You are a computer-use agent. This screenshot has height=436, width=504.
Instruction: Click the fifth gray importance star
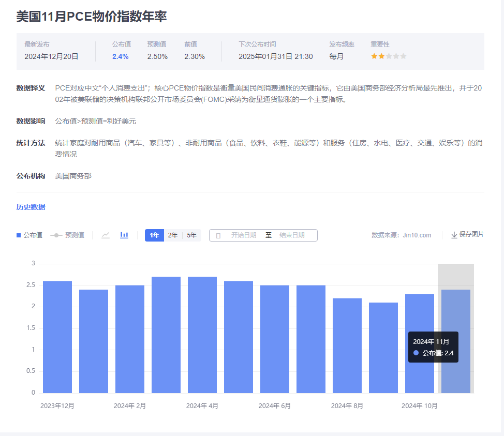[x=404, y=56]
